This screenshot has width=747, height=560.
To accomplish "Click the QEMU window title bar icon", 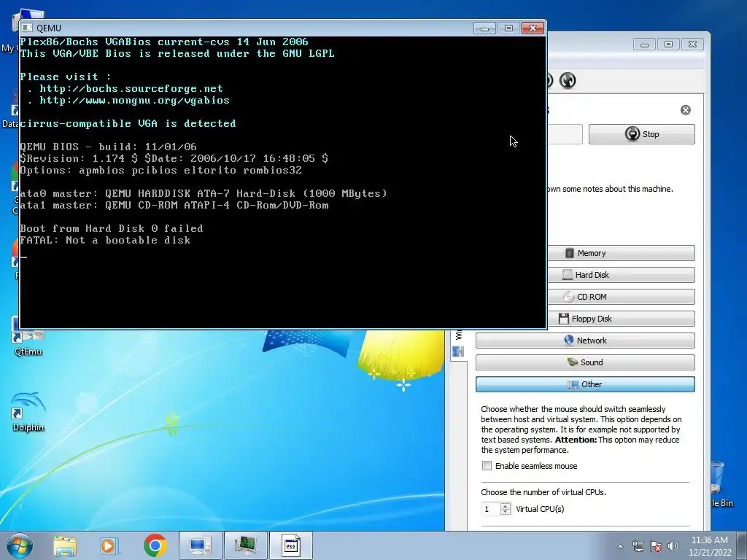I will coord(27,28).
